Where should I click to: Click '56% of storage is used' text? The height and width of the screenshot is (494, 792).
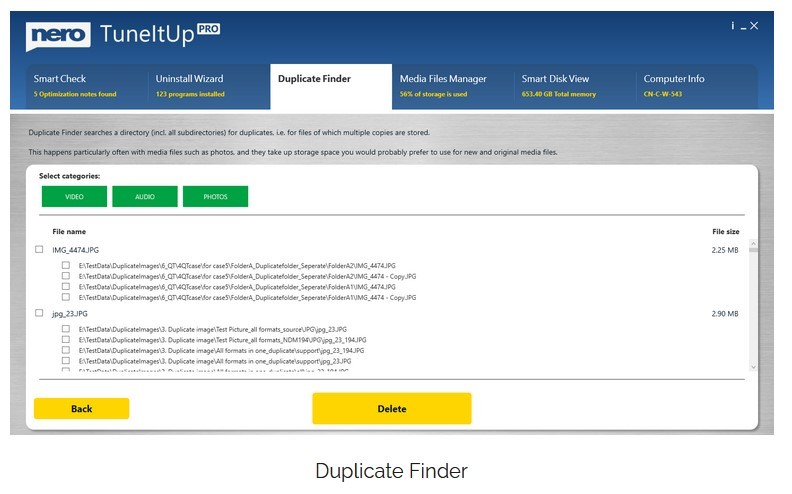433,94
